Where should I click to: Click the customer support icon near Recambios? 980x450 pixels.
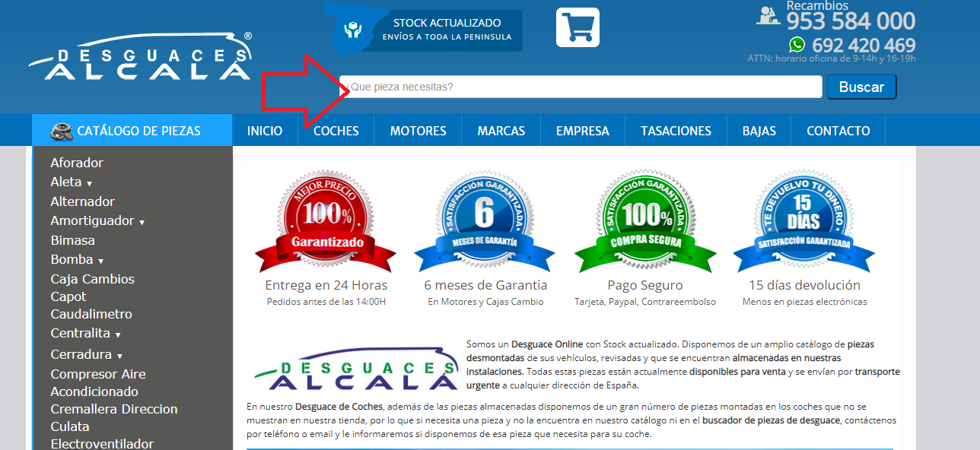click(x=768, y=16)
